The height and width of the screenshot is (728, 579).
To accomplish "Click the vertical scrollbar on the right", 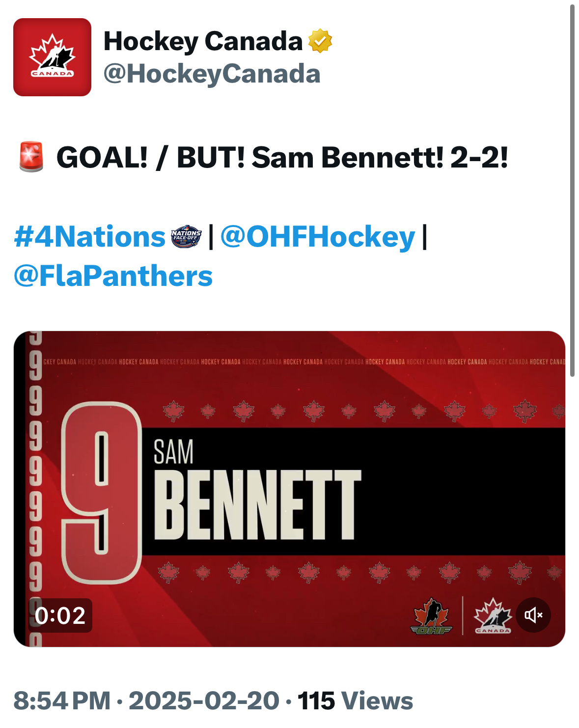I will pyautogui.click(x=572, y=192).
